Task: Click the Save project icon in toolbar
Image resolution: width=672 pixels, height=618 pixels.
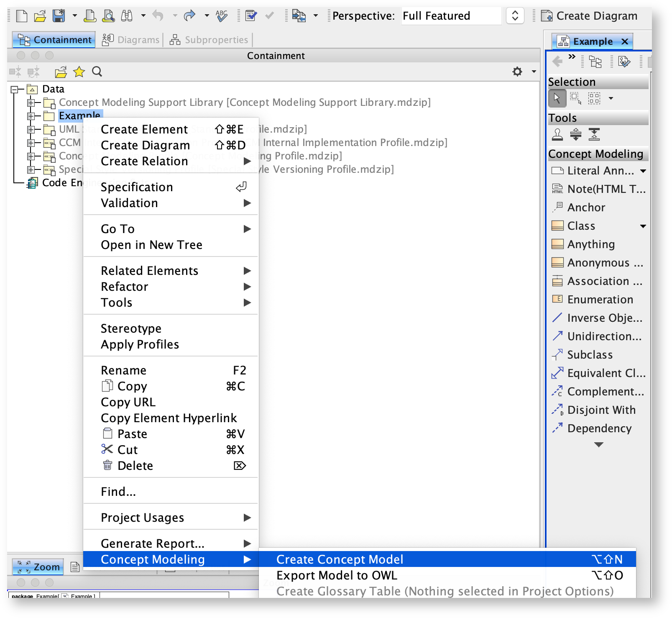Action: click(x=59, y=16)
